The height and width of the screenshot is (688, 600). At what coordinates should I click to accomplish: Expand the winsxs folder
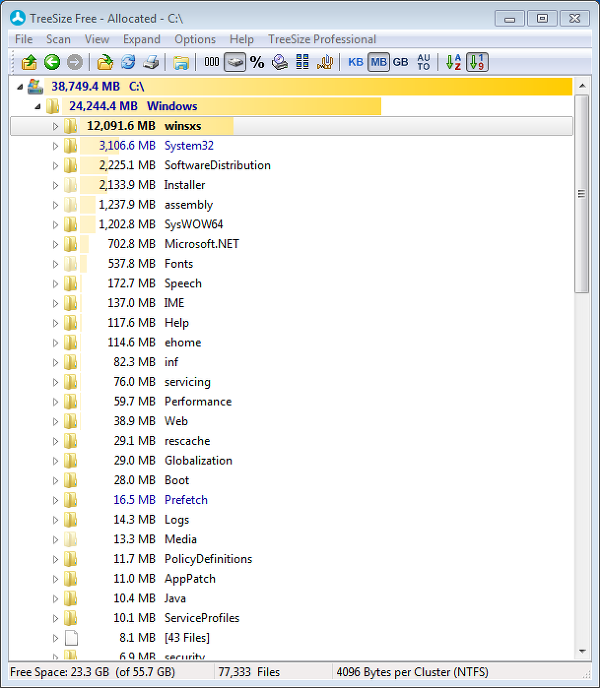click(55, 126)
